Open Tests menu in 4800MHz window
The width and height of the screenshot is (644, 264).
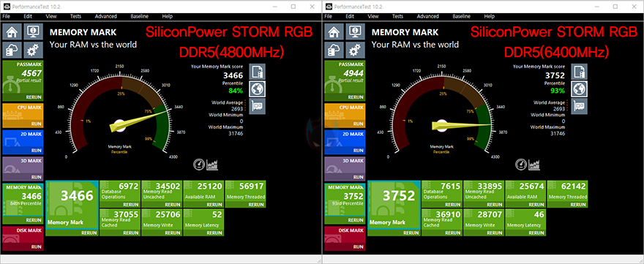[x=75, y=16]
